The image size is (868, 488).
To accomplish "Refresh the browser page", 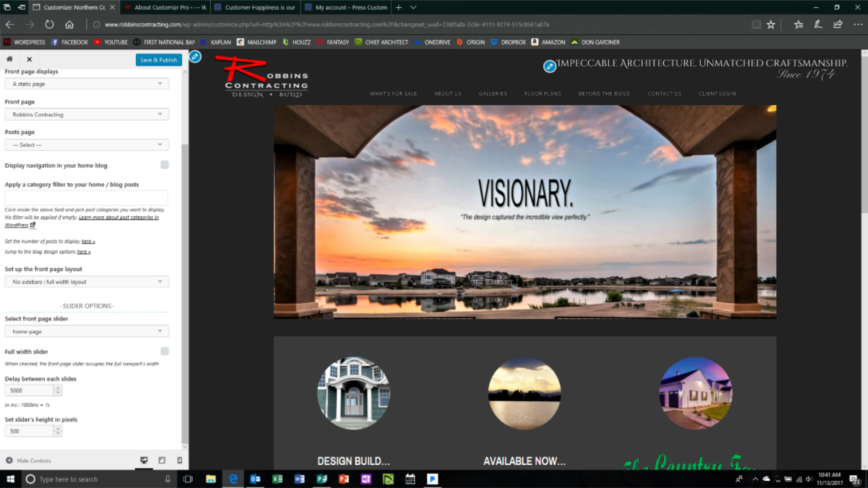I will tap(49, 25).
